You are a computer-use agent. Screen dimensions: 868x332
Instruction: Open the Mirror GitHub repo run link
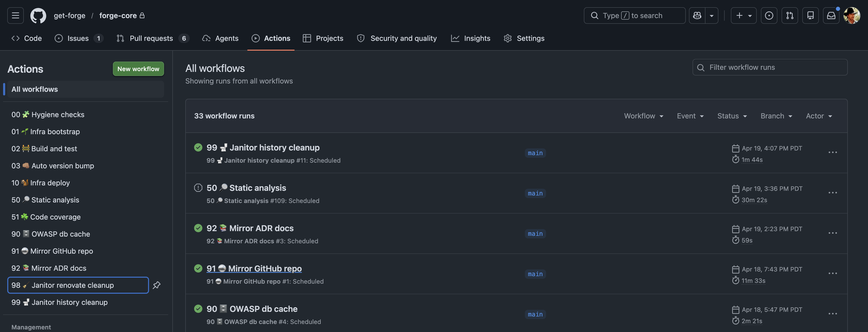[x=254, y=268]
